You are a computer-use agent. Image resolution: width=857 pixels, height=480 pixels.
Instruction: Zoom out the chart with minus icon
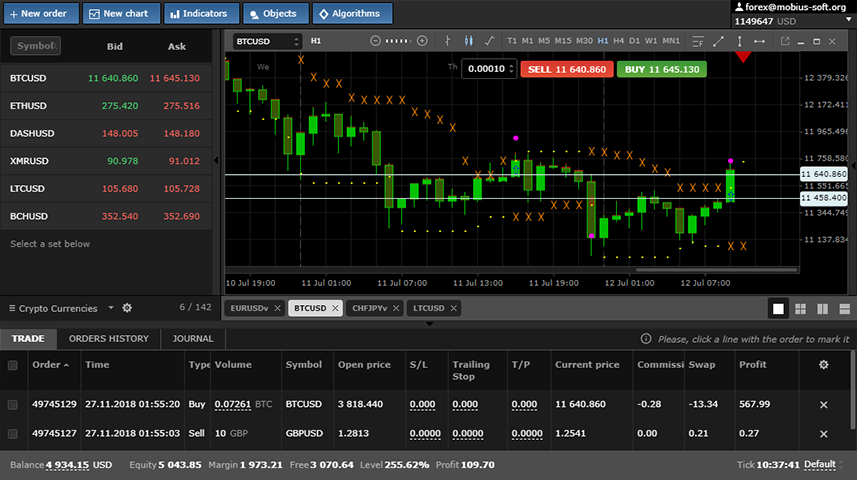[375, 41]
